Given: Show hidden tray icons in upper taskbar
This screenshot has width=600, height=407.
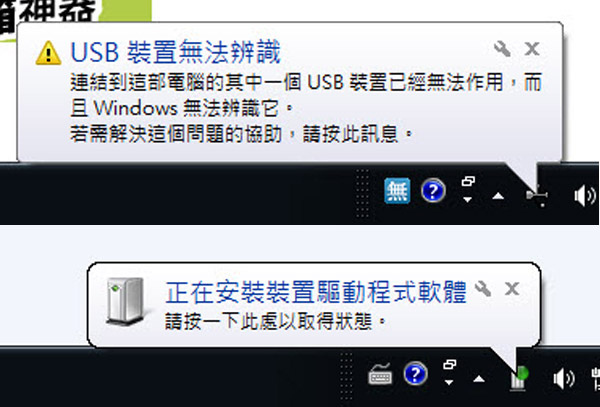Looking at the screenshot, I should [x=498, y=196].
